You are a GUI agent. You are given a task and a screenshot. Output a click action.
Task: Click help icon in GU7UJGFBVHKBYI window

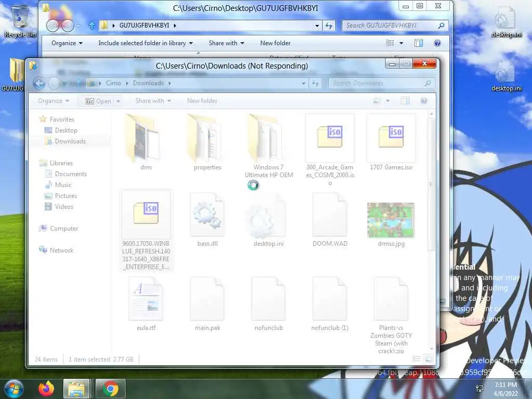click(x=437, y=43)
